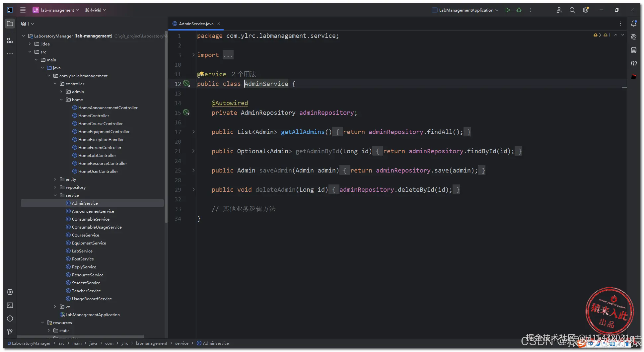Open more run actions menu
This screenshot has width=644, height=352.
click(530, 10)
